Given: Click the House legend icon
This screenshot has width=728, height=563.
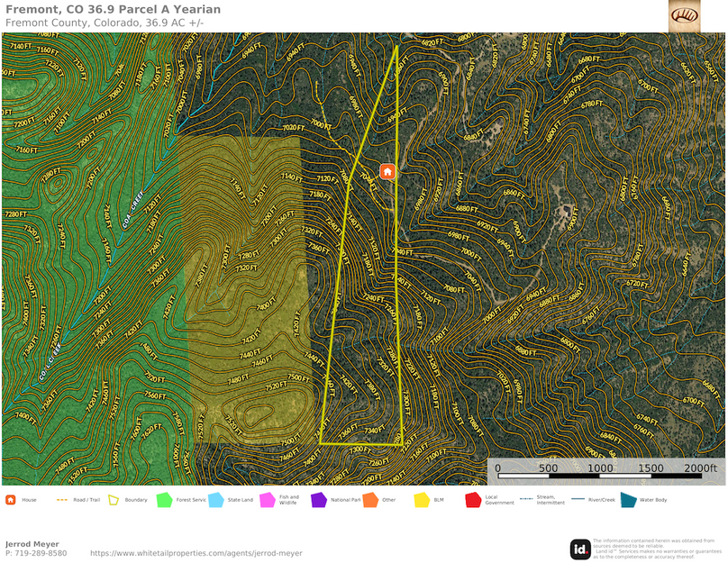Looking at the screenshot, I should coord(10,501).
